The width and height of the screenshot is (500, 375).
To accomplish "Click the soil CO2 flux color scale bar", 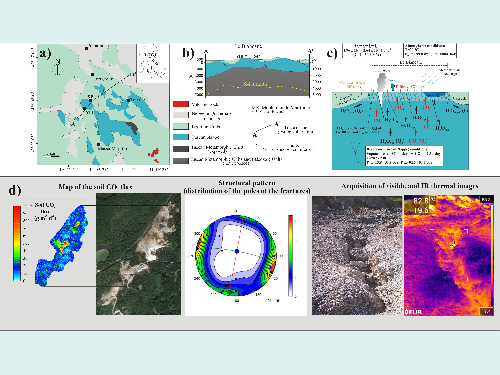I will tap(17, 243).
